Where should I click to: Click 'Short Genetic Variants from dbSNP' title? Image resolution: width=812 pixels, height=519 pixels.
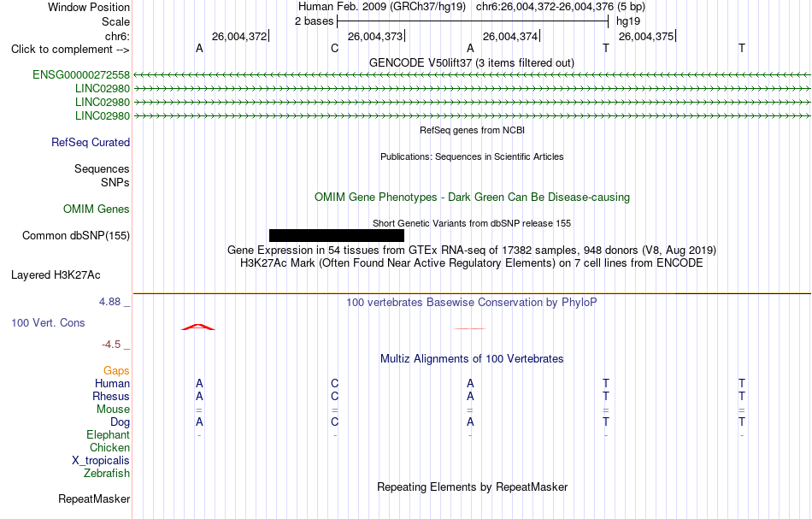pos(471,223)
